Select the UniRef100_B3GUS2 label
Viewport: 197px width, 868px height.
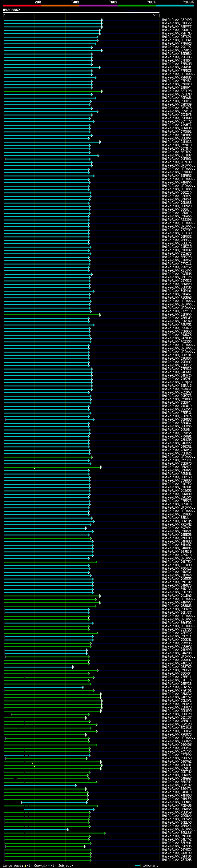coord(177,731)
